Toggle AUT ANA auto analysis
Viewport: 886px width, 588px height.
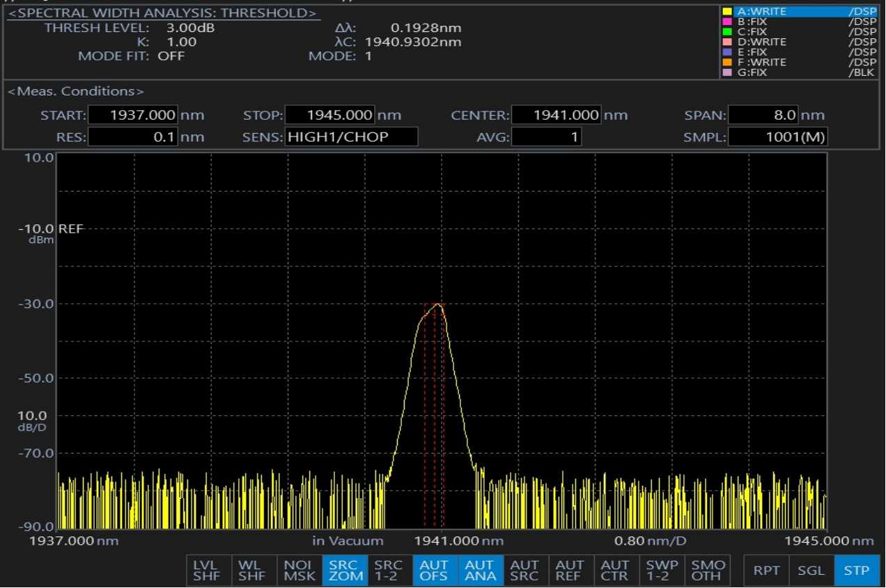pos(481,571)
